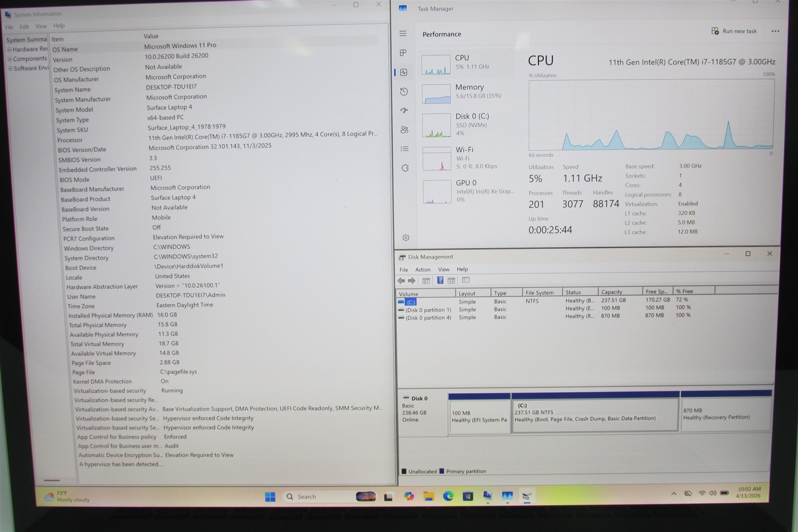Toggle action pane icon in Disk Management toolbar
This screenshot has height=532, width=798.
tap(451, 281)
